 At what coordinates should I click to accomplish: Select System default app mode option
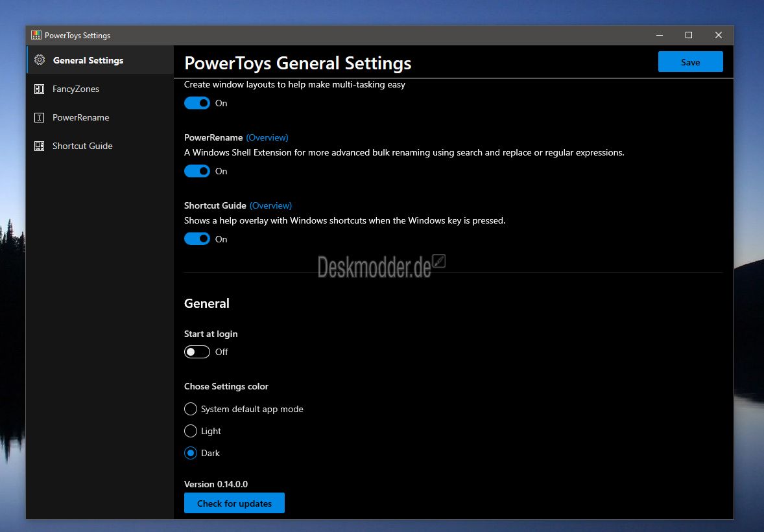point(191,409)
